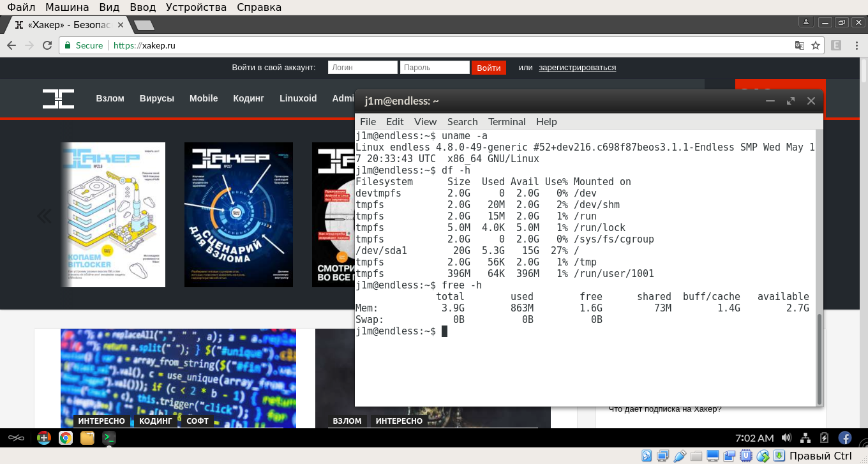Screen dimensions: 868x464
Task: Open Mobile section in site navigation
Action: (x=204, y=98)
